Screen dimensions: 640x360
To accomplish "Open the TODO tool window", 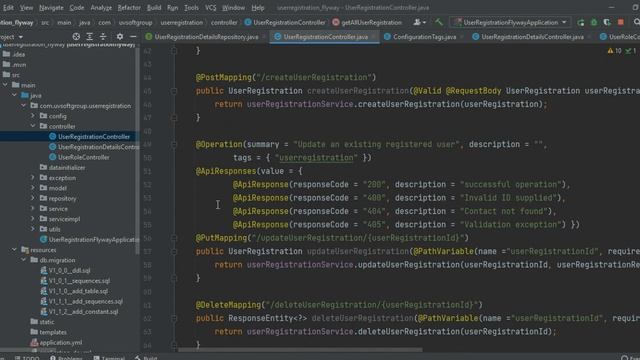I will pyautogui.click(x=27, y=358).
